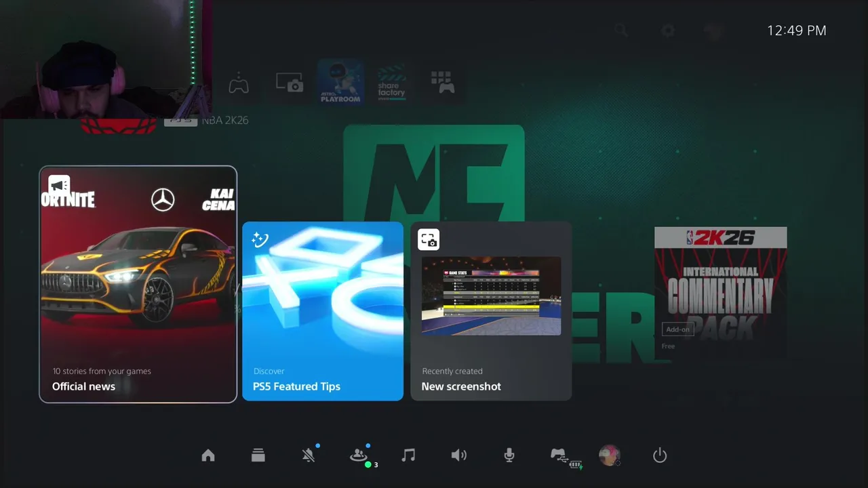Open Game Base friends icon
The width and height of the screenshot is (868, 488).
(x=358, y=455)
